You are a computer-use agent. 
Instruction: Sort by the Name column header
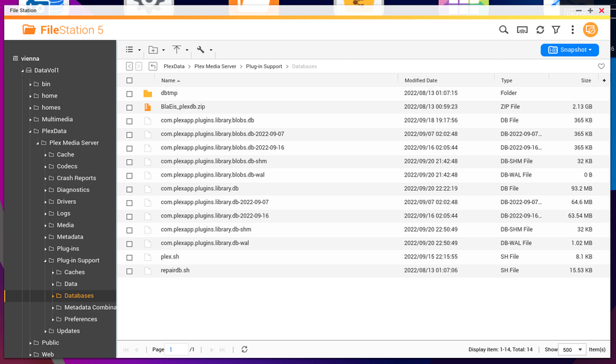point(168,80)
